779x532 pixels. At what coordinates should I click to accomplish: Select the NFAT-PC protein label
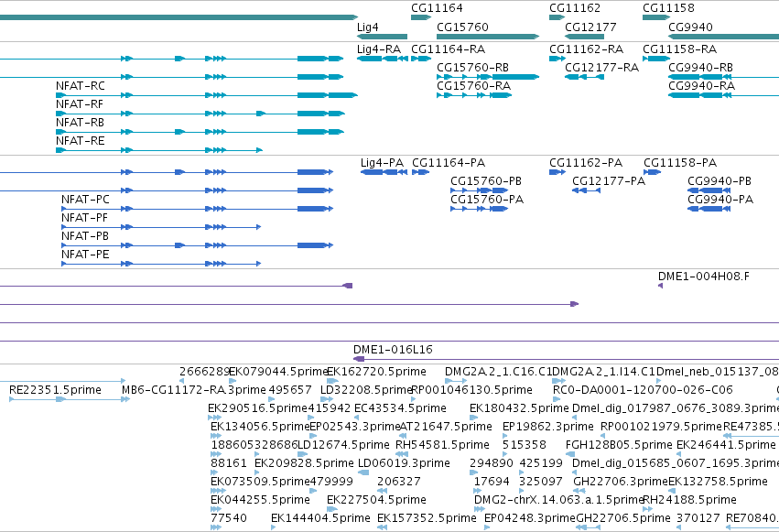click(85, 200)
